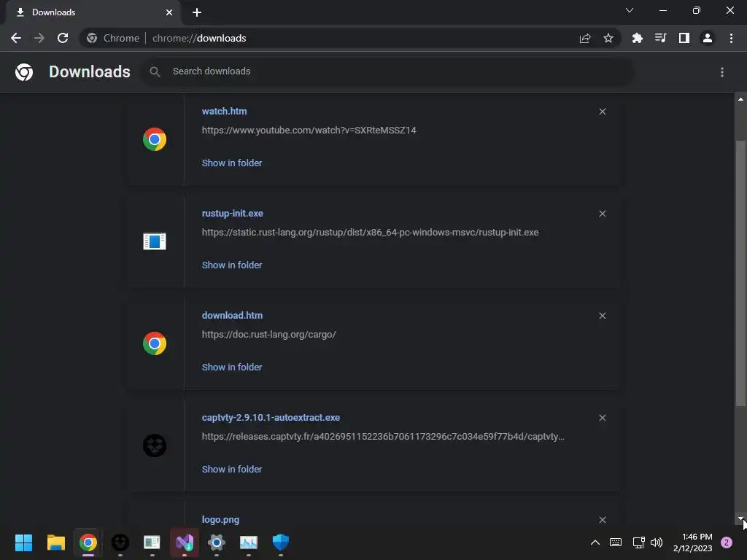Close the Downloads tab
The image size is (747, 560).
click(169, 12)
